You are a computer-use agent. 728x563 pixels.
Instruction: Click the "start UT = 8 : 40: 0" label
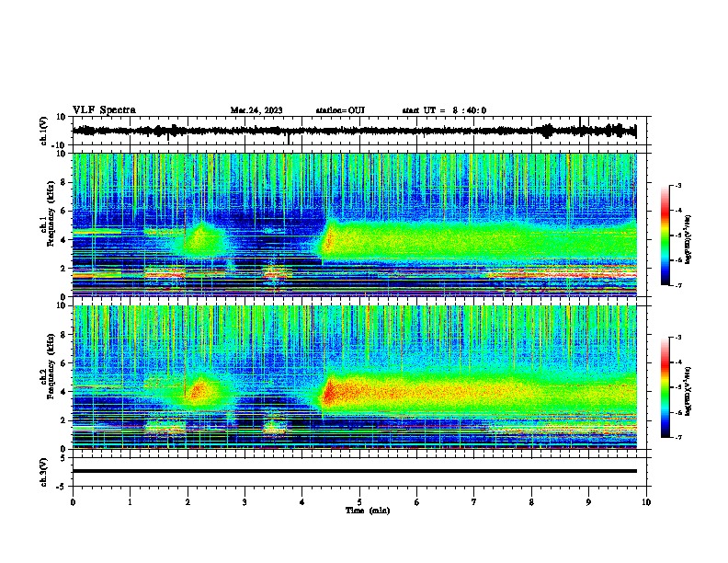point(444,110)
